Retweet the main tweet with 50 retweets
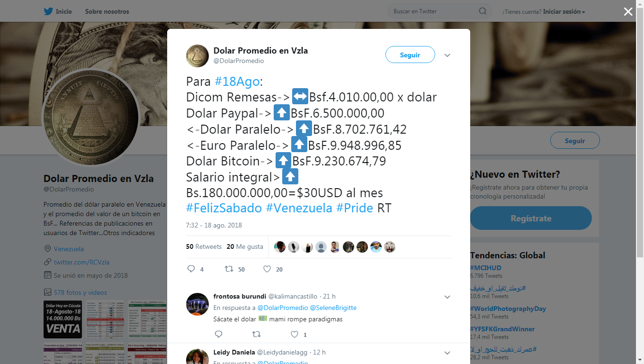644x364 pixels. click(x=229, y=269)
